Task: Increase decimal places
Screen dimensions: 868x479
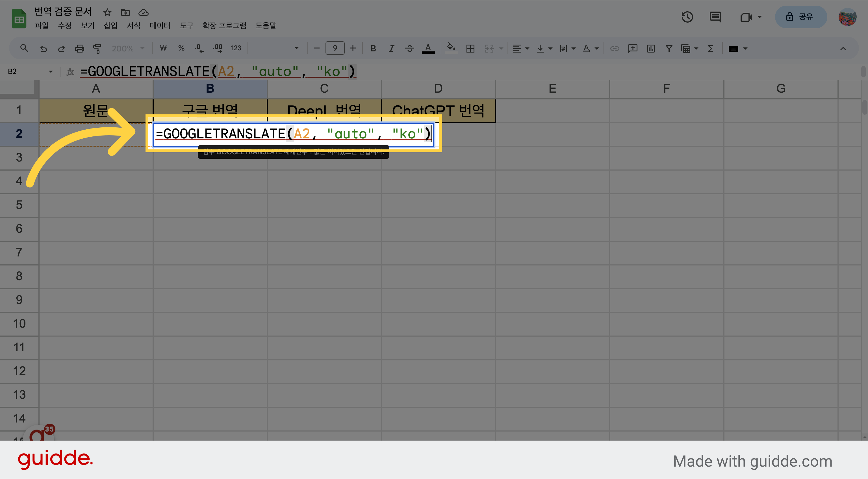Action: (x=218, y=48)
